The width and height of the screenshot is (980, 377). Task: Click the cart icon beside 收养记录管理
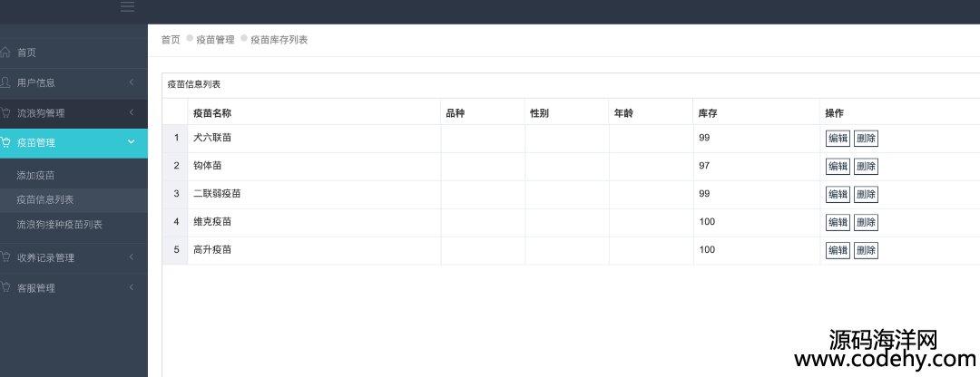click(5, 257)
